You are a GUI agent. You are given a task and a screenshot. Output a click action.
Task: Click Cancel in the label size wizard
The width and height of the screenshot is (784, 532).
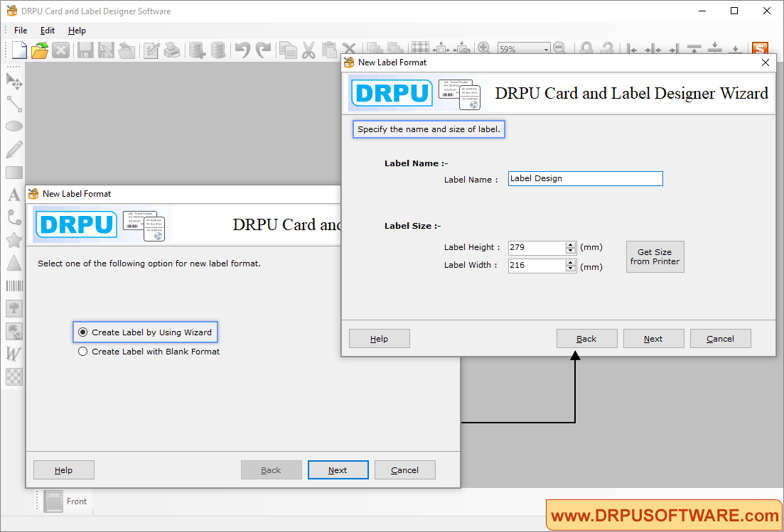(720, 339)
